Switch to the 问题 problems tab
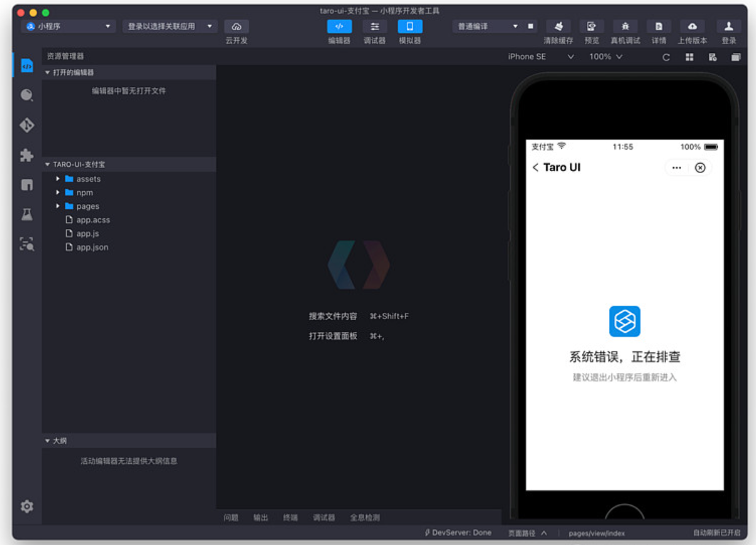 click(231, 517)
